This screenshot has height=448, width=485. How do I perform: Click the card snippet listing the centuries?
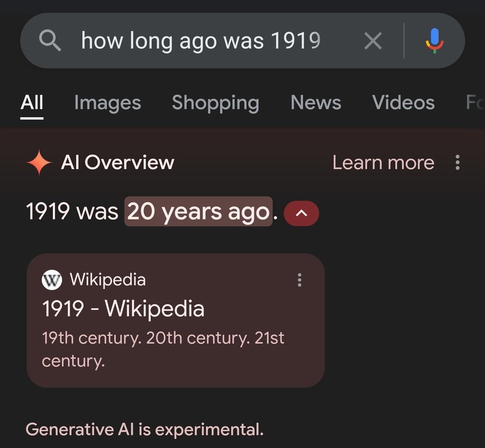[163, 349]
